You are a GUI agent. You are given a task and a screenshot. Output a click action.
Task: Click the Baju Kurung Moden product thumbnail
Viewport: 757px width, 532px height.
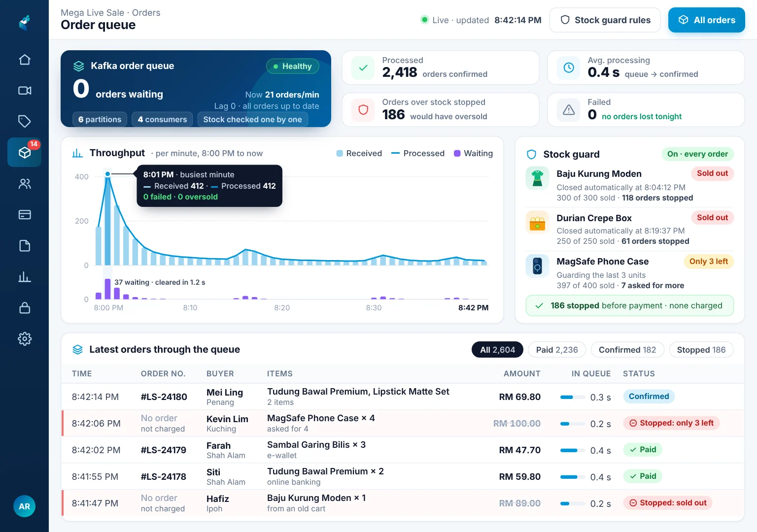point(537,178)
